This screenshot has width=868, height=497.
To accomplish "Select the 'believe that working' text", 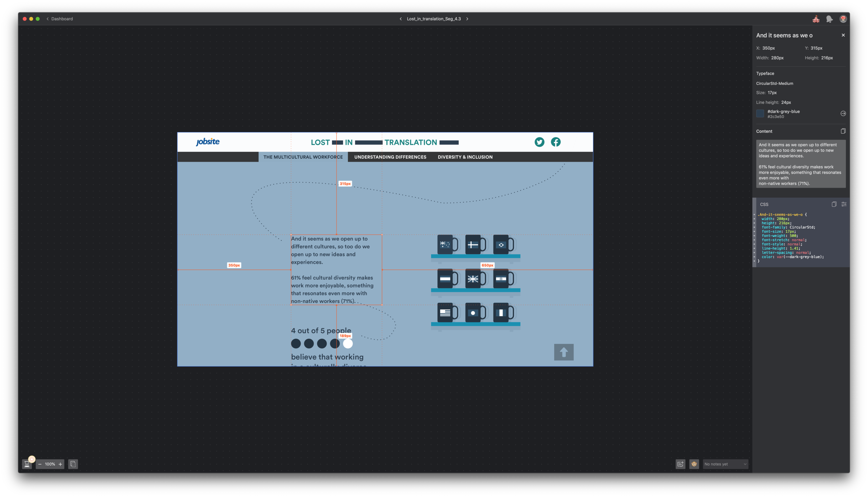I will (327, 357).
